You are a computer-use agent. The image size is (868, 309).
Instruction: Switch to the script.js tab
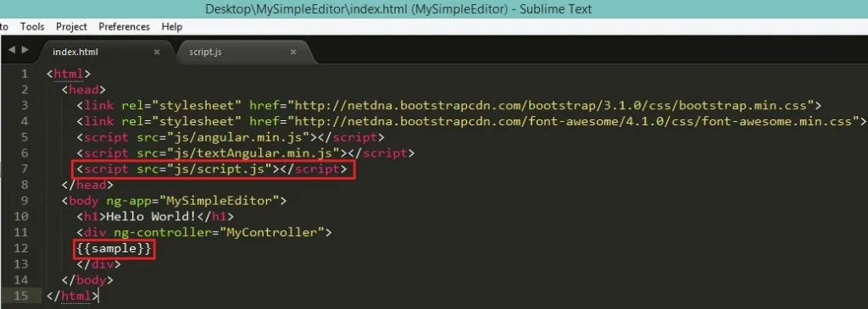[242, 52]
